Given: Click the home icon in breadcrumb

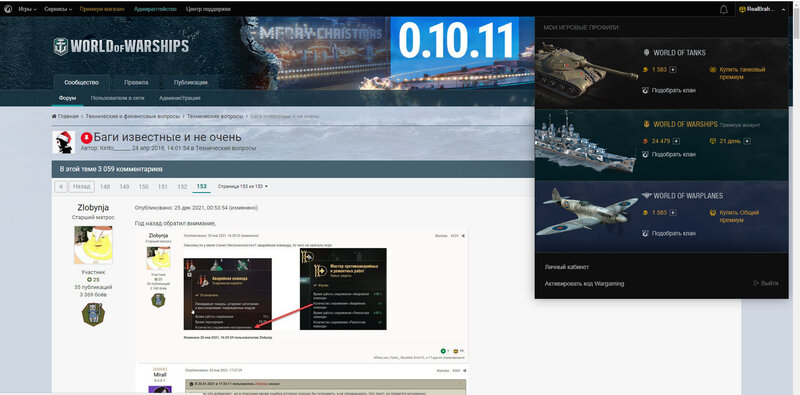Looking at the screenshot, I should pyautogui.click(x=54, y=116).
